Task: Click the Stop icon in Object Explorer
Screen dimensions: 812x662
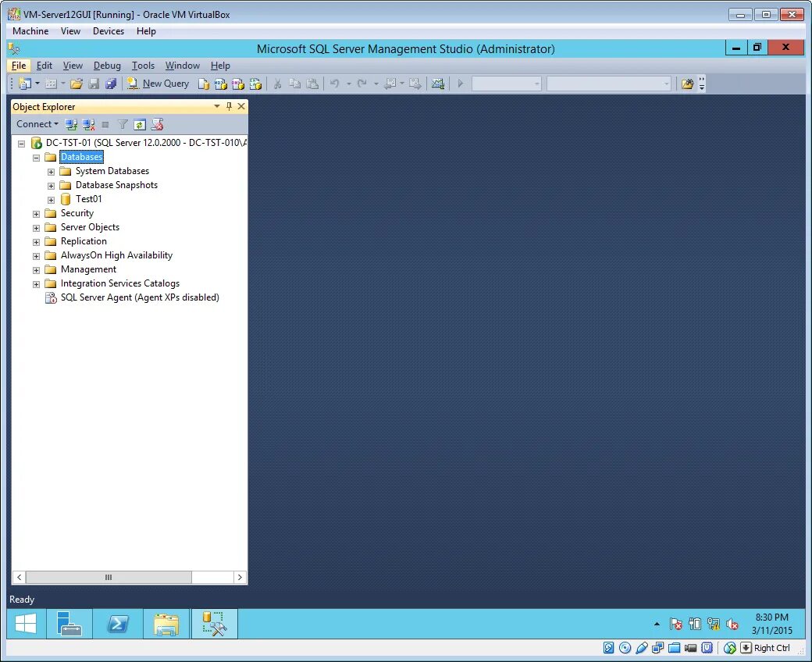Action: pyautogui.click(x=105, y=124)
